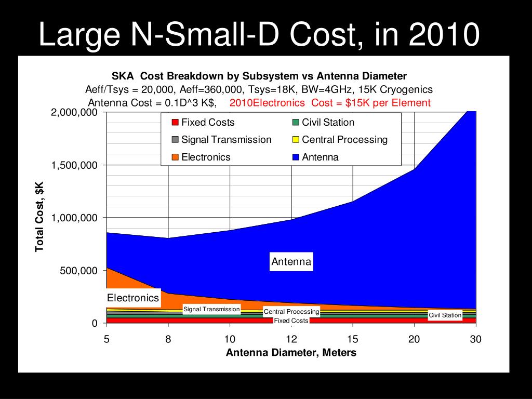Click the x-axis label '10'
Screen dimensions: 532x399
click(x=230, y=339)
